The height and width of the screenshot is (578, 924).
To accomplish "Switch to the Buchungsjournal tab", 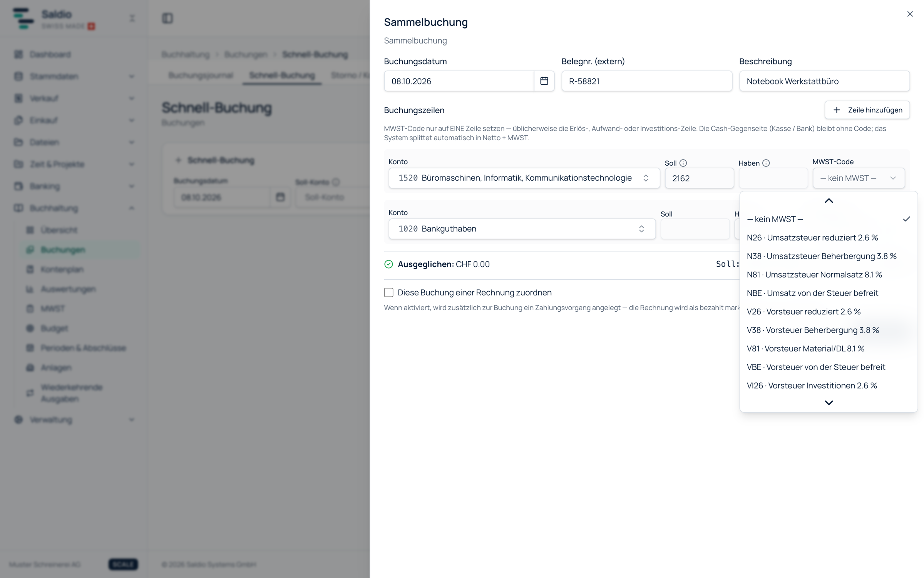I will tap(201, 75).
